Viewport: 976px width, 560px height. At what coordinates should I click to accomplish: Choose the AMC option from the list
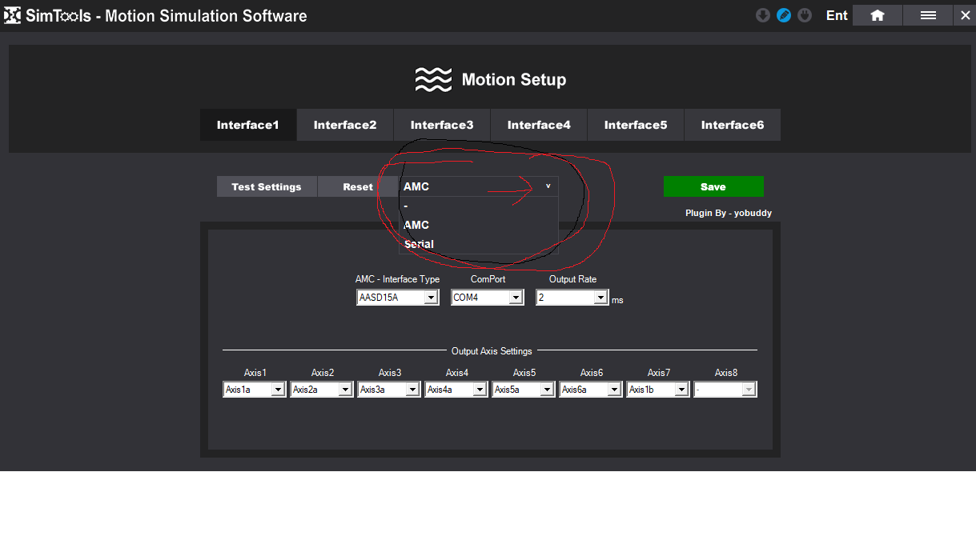[x=479, y=225]
